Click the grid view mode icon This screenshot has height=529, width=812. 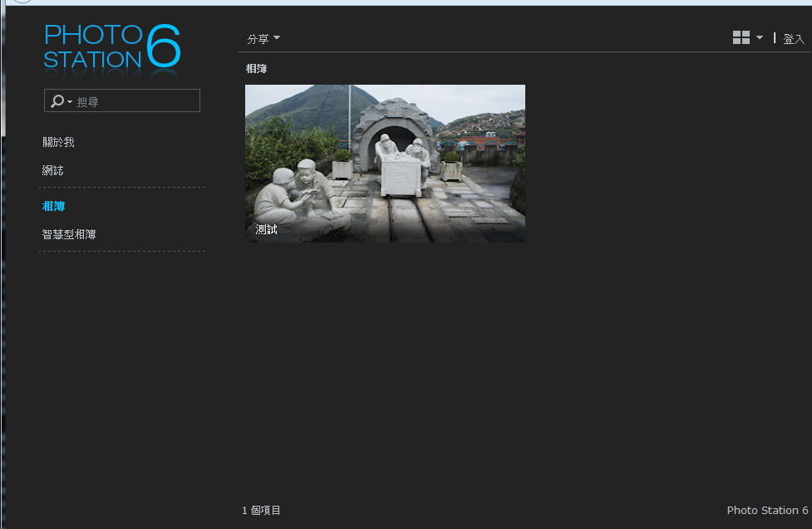[x=741, y=37]
